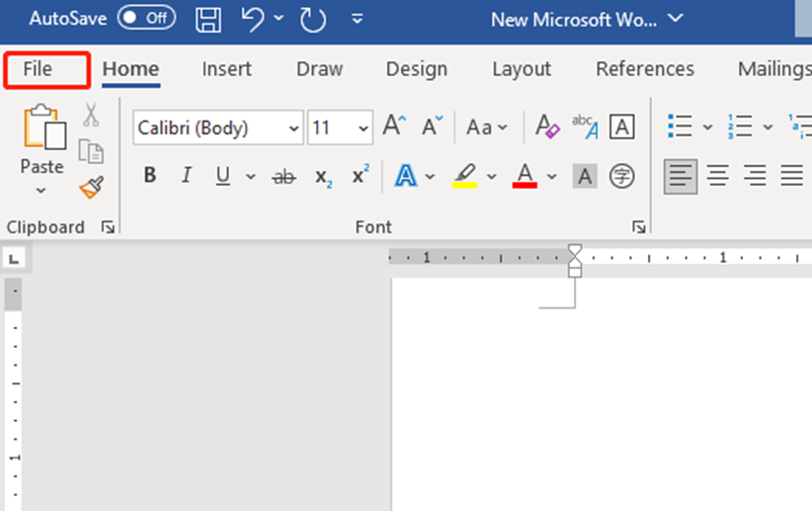Expand the Undo history arrow
The image size is (812, 511).
point(279,19)
